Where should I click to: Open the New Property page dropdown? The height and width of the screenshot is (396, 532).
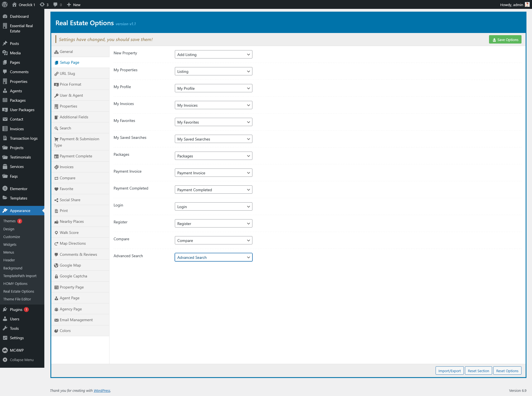[x=213, y=54]
